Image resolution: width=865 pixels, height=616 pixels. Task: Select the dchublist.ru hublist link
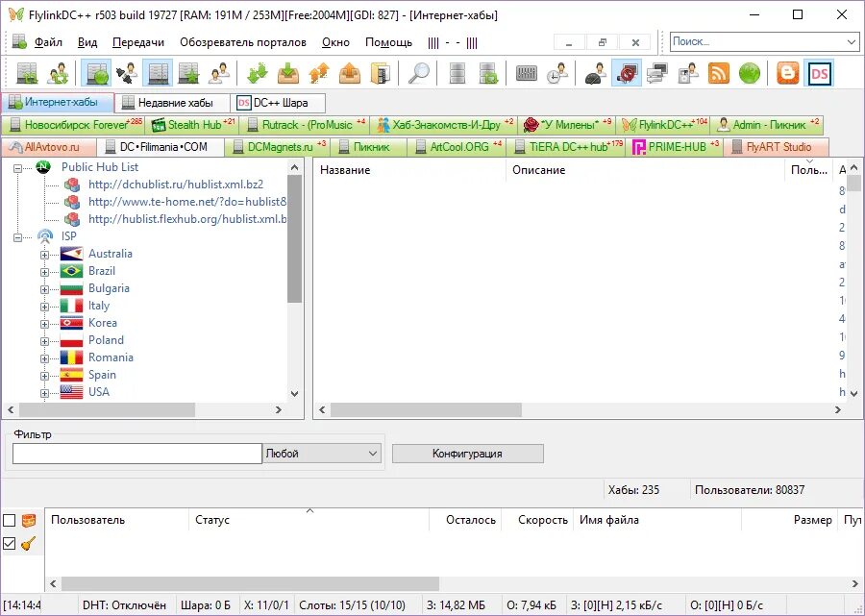[176, 185]
